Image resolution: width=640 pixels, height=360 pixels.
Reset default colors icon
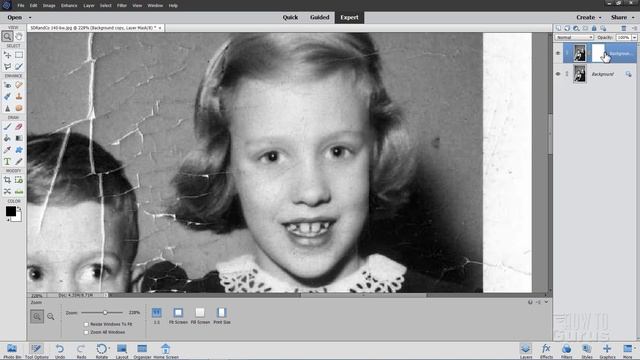[x=8, y=220]
